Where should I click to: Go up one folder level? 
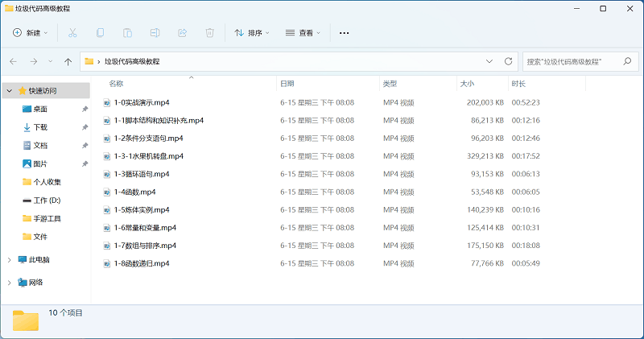(68, 61)
